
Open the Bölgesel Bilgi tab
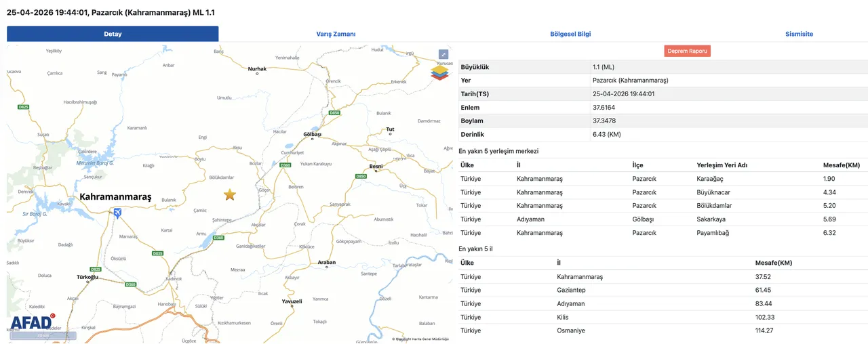point(570,34)
